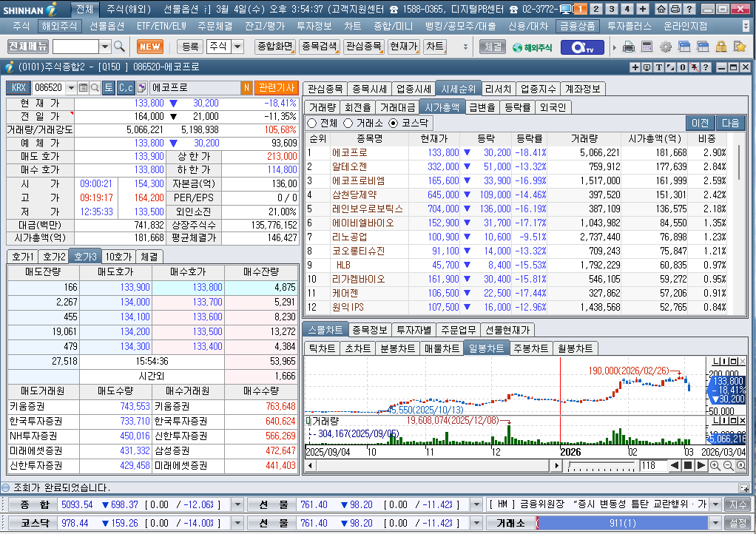This screenshot has width=756, height=534.
Task: Click the 다음 page button
Action: [730, 123]
